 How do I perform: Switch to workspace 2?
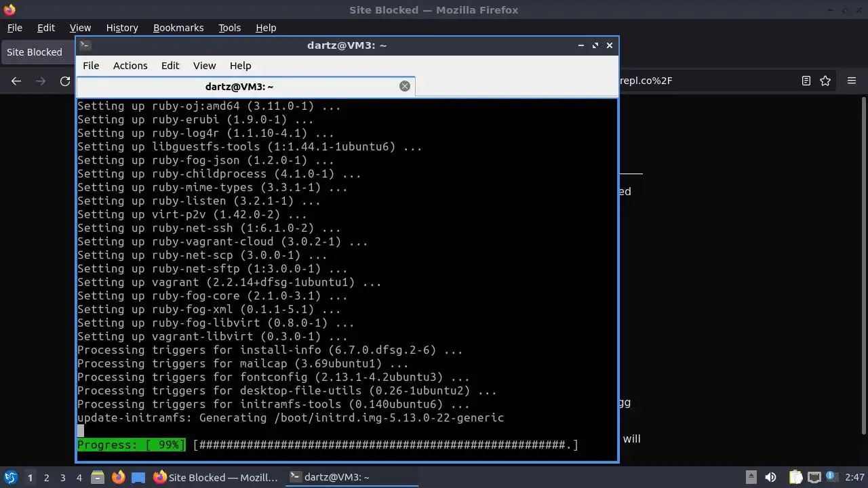pos(47,477)
